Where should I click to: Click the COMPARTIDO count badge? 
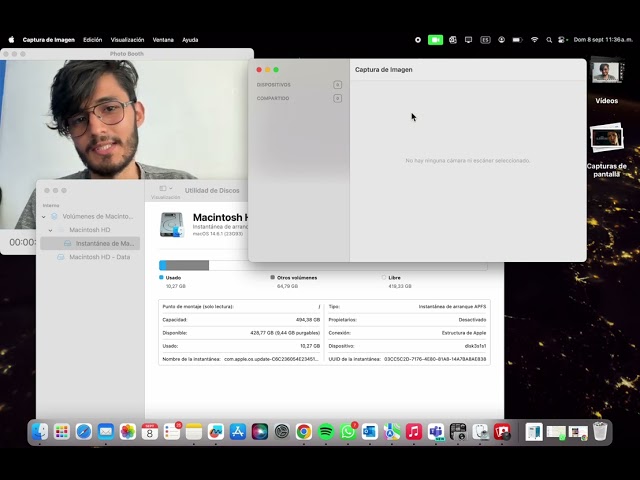(x=338, y=98)
